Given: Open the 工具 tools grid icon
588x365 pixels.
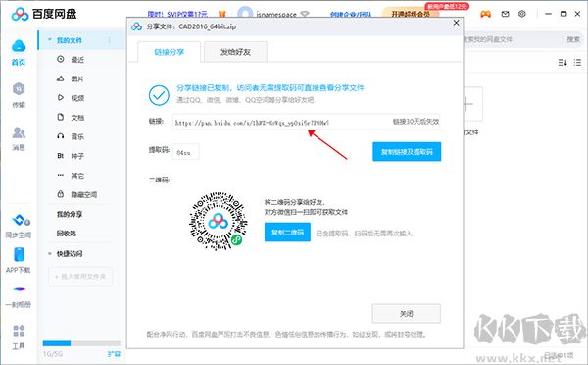Looking at the screenshot, I should tap(19, 331).
